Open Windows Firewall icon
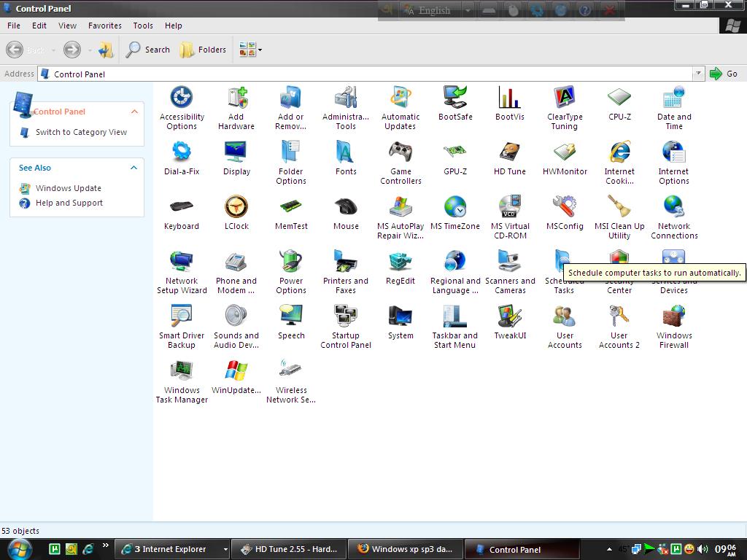The width and height of the screenshot is (747, 560). click(673, 316)
